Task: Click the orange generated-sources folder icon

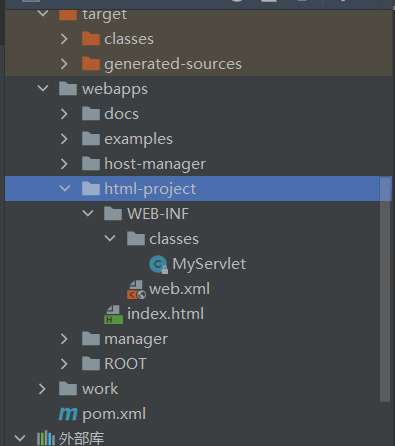Action: tap(91, 64)
